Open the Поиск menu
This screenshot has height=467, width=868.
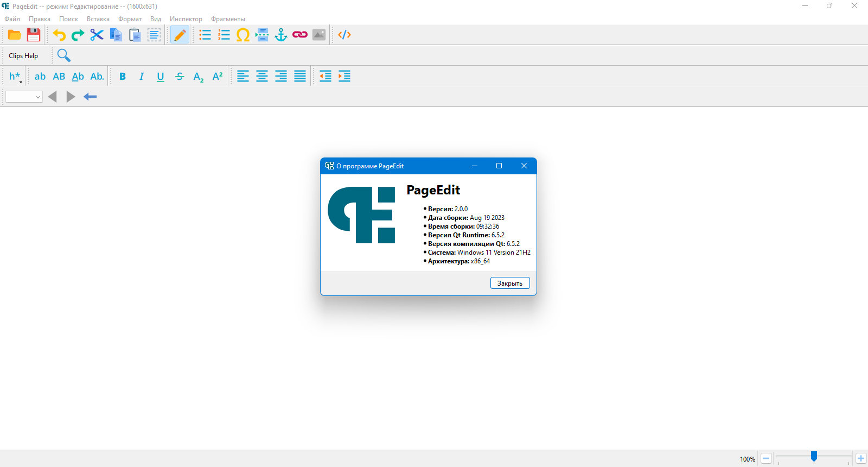[x=68, y=19]
